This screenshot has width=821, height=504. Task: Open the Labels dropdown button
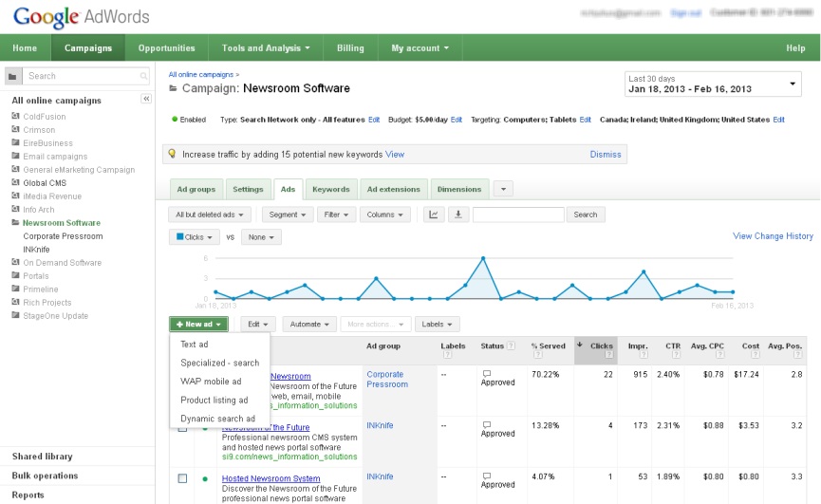[x=437, y=325]
